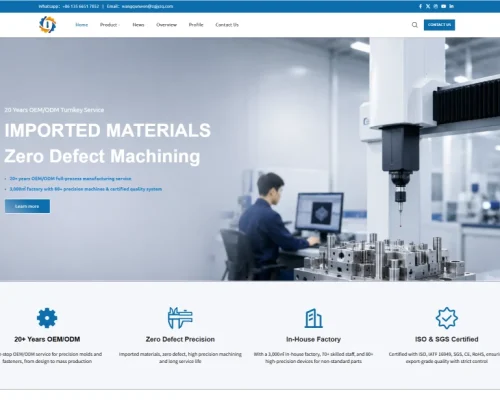Viewport: 500px width, 400px height.
Task: Click the email address in top bar
Action: 147,6
